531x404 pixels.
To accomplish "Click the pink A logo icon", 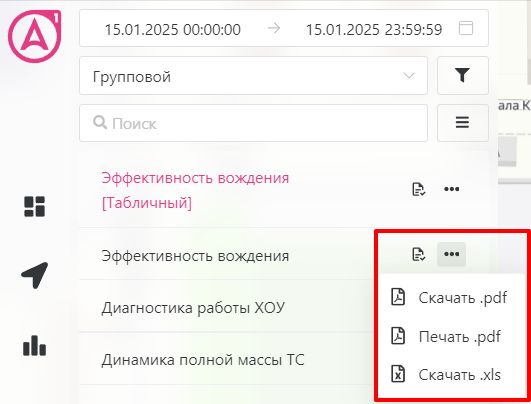I will (34, 36).
